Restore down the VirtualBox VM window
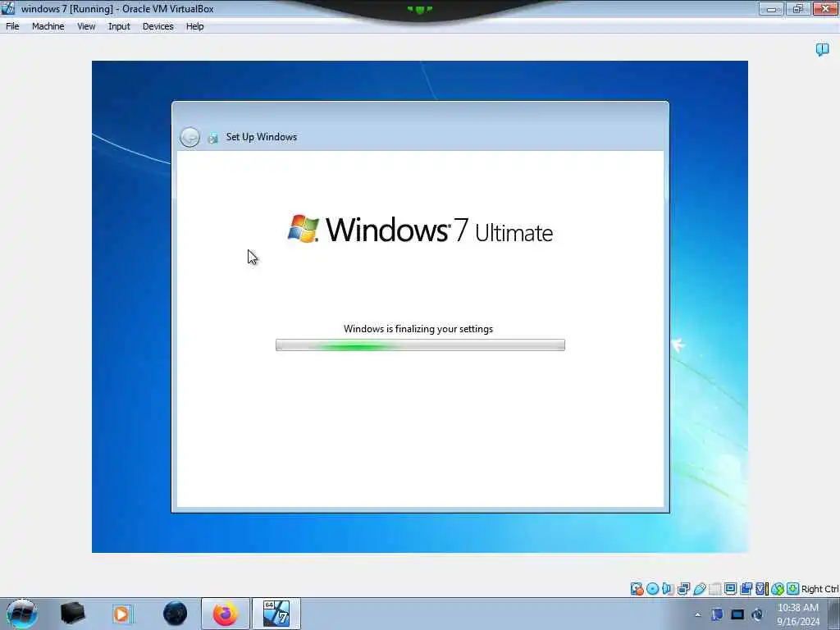The image size is (840, 630). (797, 8)
